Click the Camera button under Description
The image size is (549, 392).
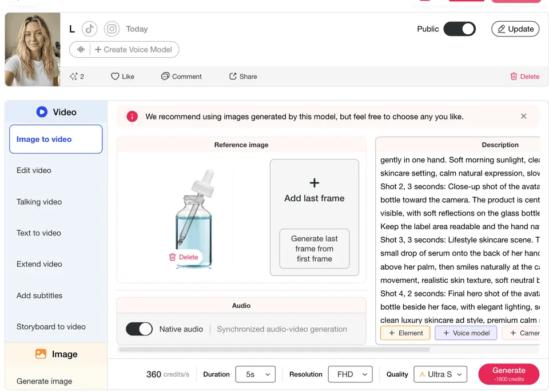pos(522,333)
